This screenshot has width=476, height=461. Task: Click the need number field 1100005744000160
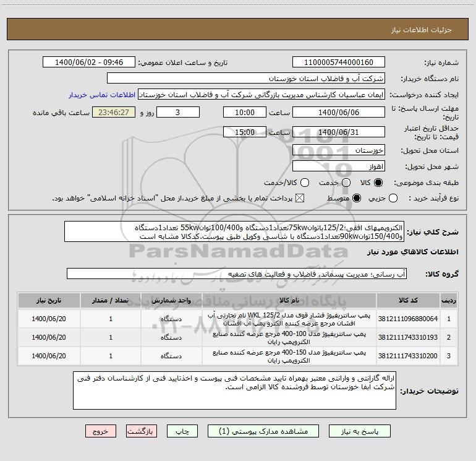click(x=339, y=62)
